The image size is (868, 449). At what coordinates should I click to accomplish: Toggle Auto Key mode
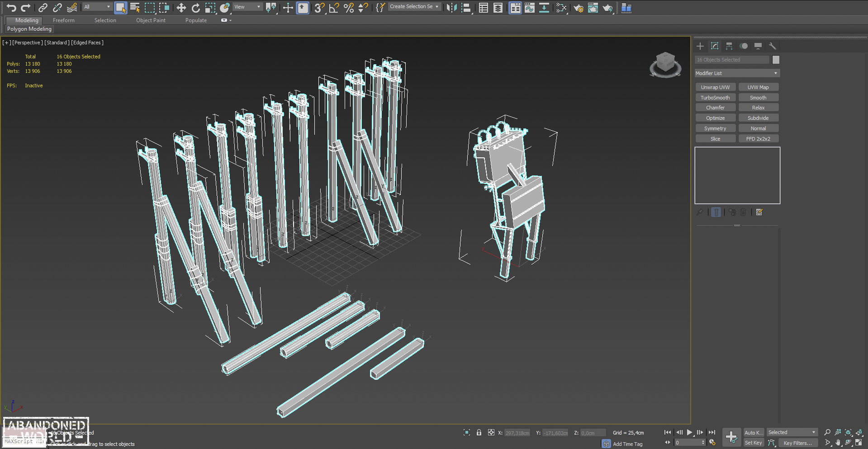click(754, 433)
